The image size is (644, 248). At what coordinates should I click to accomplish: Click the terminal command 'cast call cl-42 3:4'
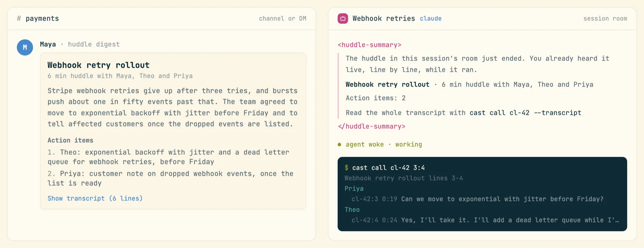click(389, 168)
